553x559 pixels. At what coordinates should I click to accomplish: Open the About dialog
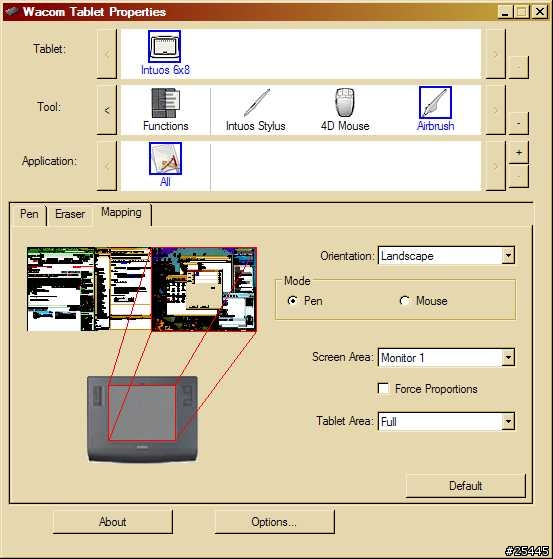(x=113, y=522)
